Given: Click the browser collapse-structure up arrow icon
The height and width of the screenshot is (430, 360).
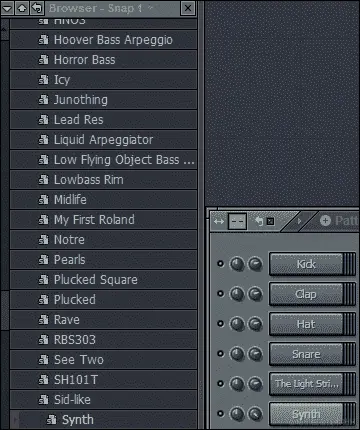Looking at the screenshot, I should (x=22, y=8).
